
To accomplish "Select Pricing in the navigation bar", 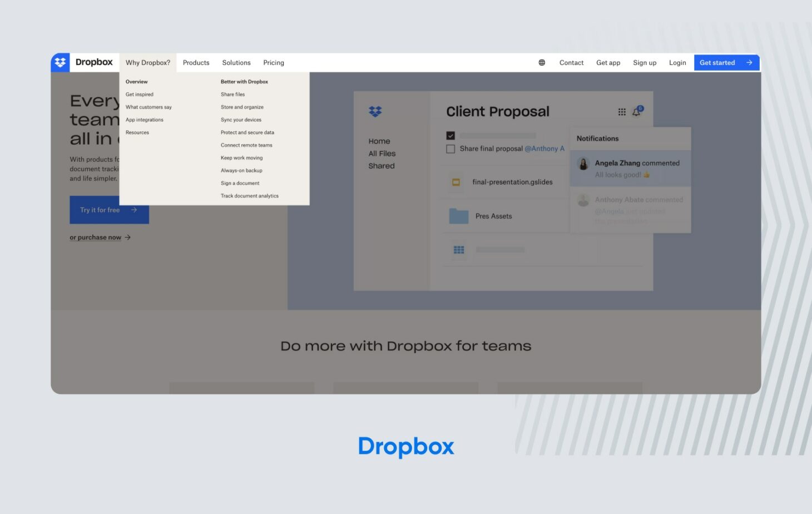I will pyautogui.click(x=273, y=62).
